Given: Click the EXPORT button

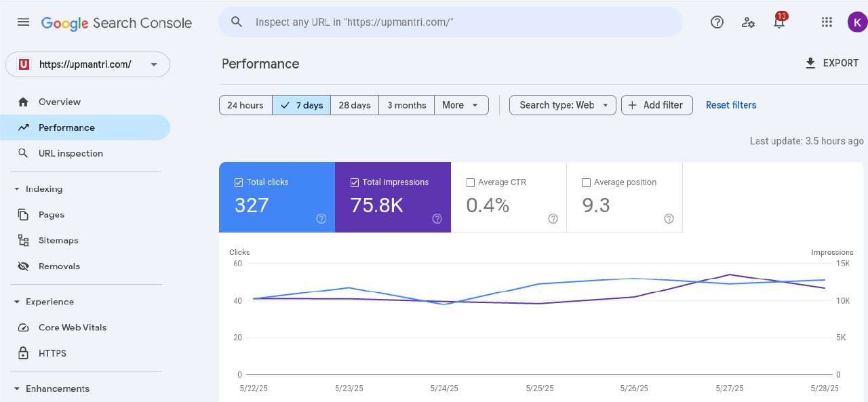Looking at the screenshot, I should [x=831, y=63].
